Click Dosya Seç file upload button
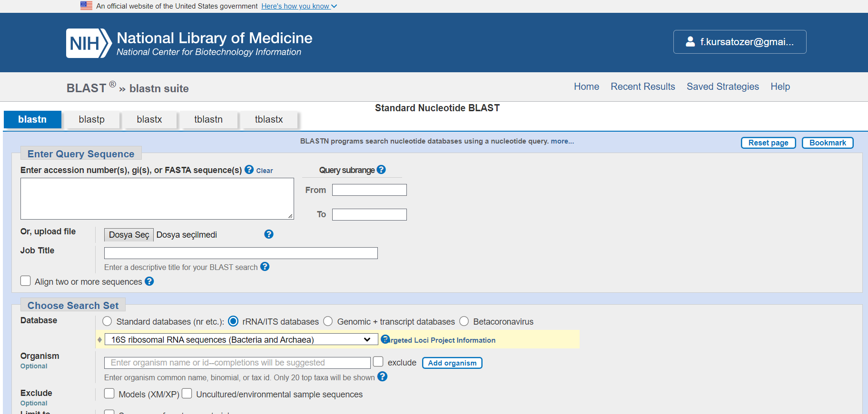 (129, 235)
